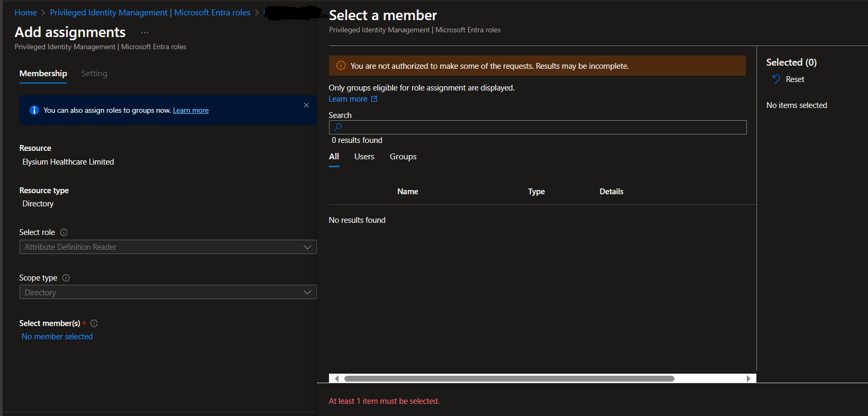868x416 pixels.
Task: Click the left arrow of the horizontal scrollbar
Action: coord(336,378)
